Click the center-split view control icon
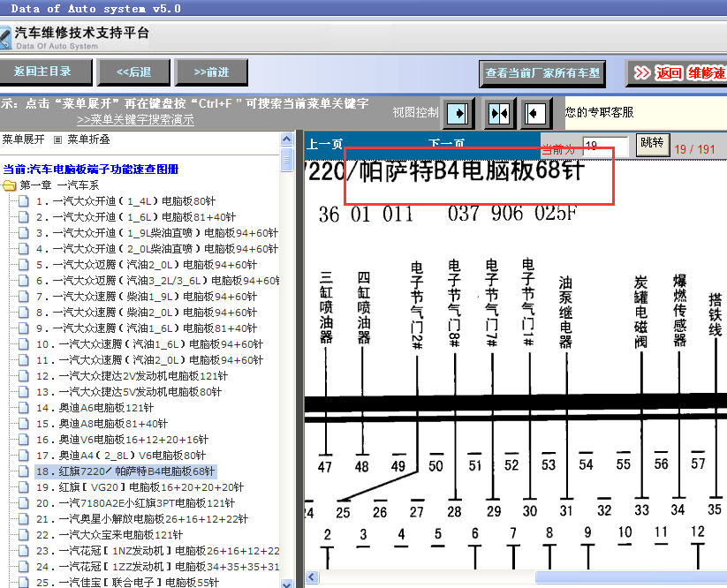This screenshot has width=727, height=588. point(499,113)
